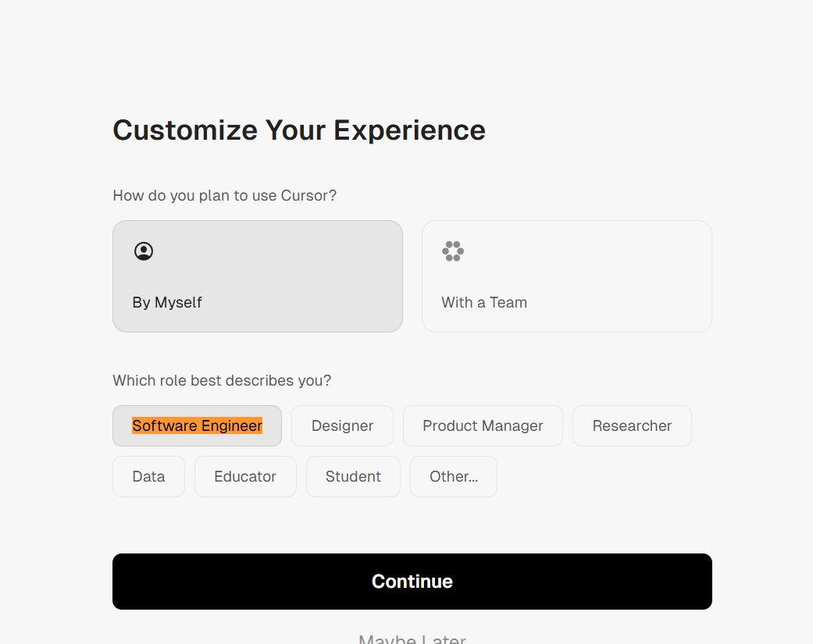813x644 pixels.
Task: Click the 'By Myself' label text
Action: tap(167, 303)
